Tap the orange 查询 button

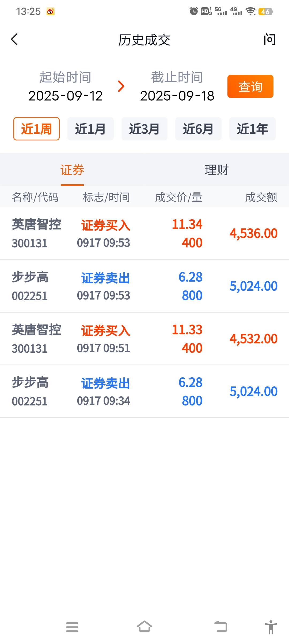250,86
